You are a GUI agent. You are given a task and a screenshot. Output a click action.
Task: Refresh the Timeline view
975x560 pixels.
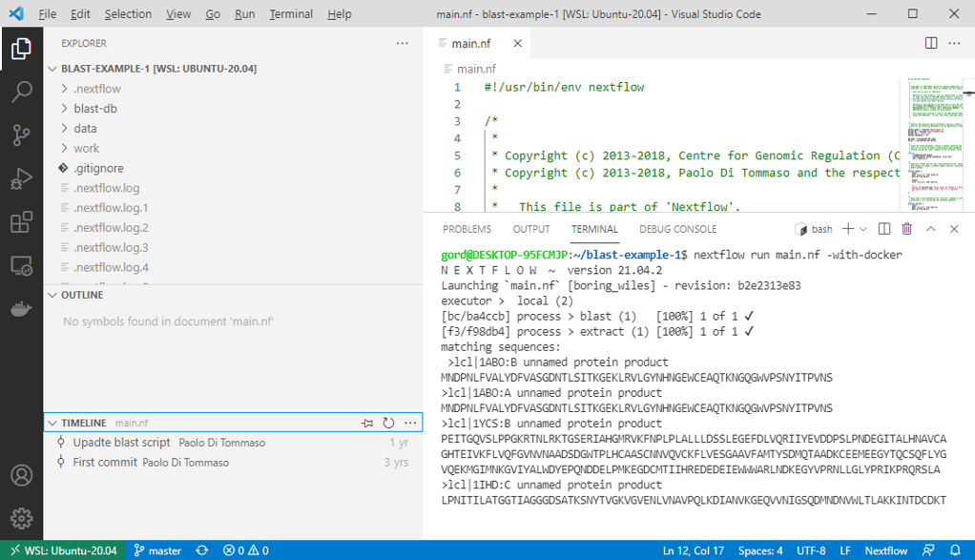tap(390, 423)
